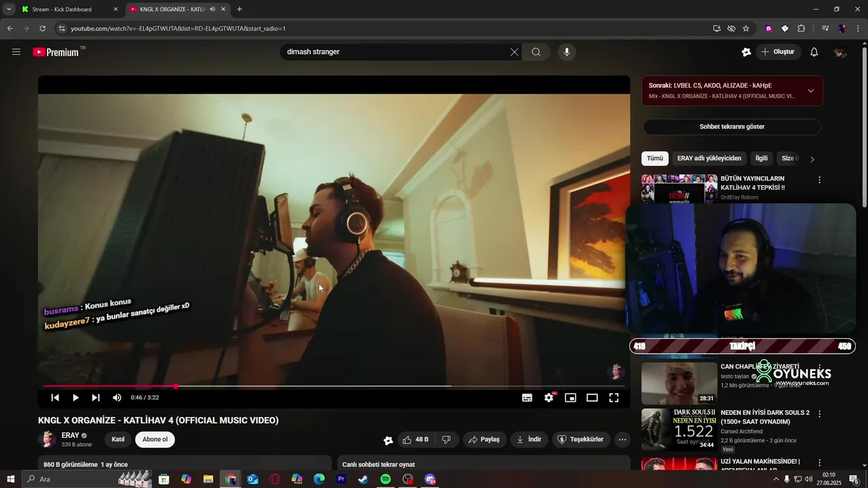Clear the search box text with X
Image resolution: width=868 pixels, height=488 pixels.
(514, 52)
